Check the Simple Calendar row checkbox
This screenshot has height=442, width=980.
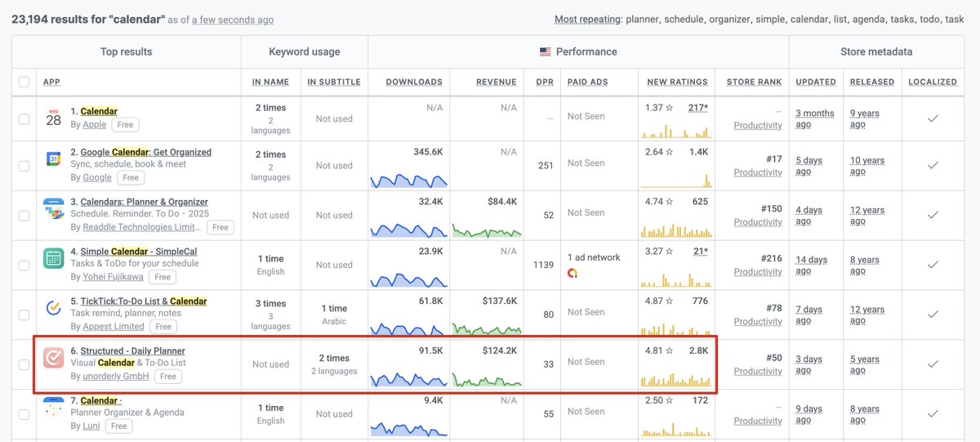[24, 265]
